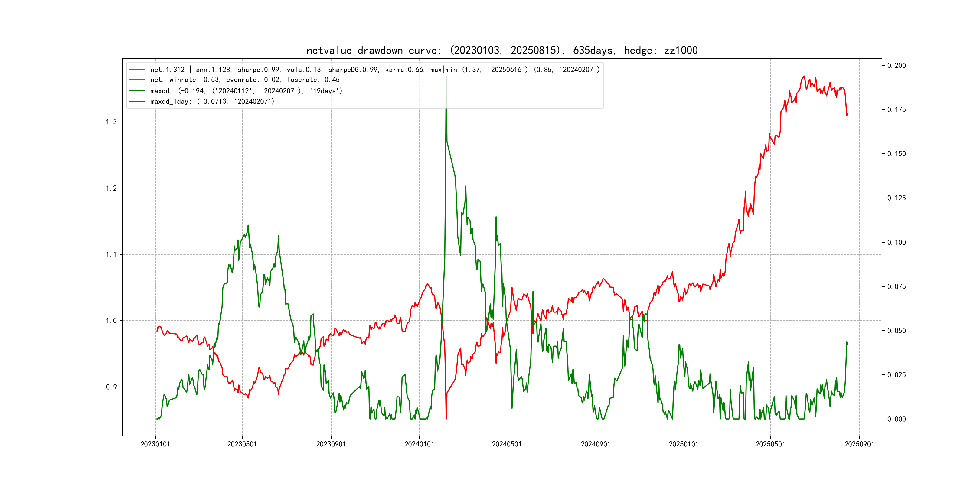980x490 pixels.
Task: Click the green line sample beside maxdd legend entry
Action: [137, 91]
